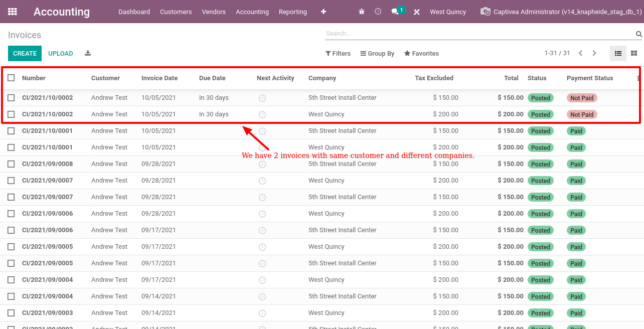Sort by the Total column header
This screenshot has width=644, height=329.
[x=511, y=78]
